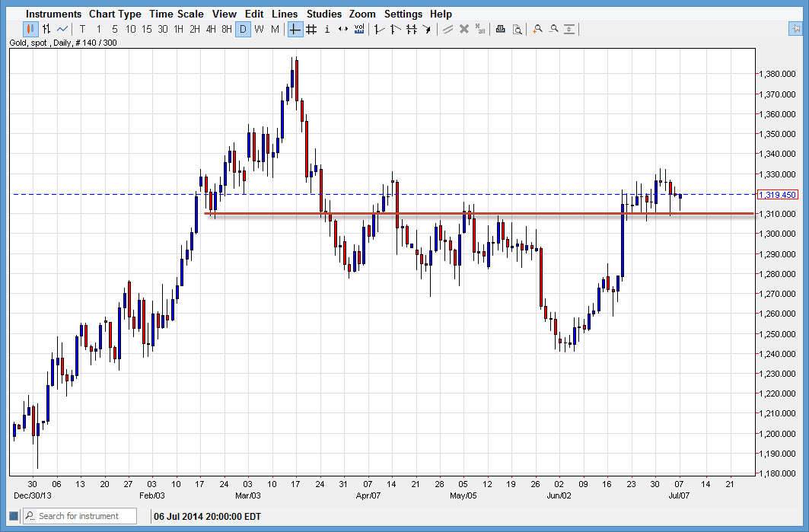Click the volume (vol) indicator icon
Viewport: 809px width, 532px height.
(x=359, y=30)
